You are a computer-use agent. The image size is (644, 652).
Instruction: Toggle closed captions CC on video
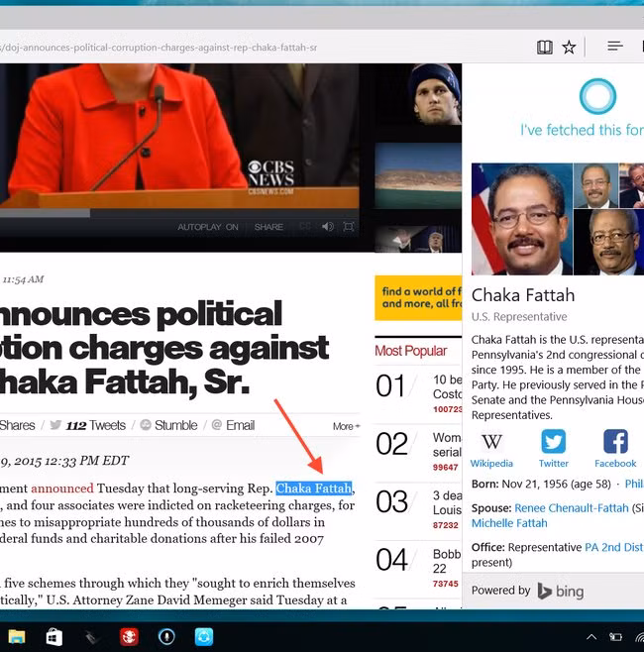click(x=306, y=227)
